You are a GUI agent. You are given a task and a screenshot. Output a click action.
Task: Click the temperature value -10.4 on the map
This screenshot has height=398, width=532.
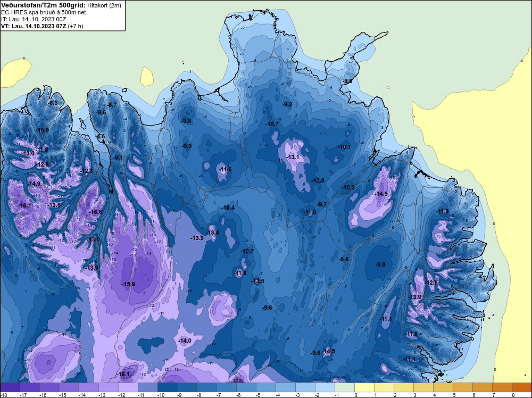point(228,208)
